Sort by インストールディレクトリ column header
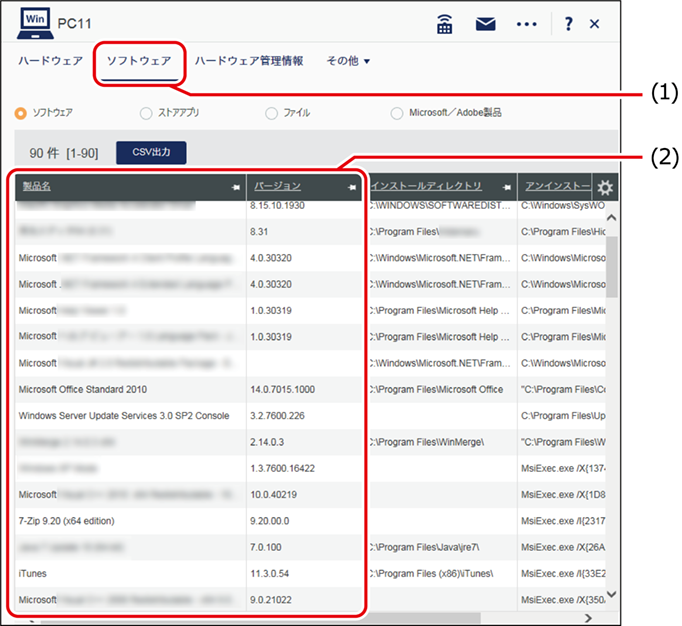 point(426,186)
